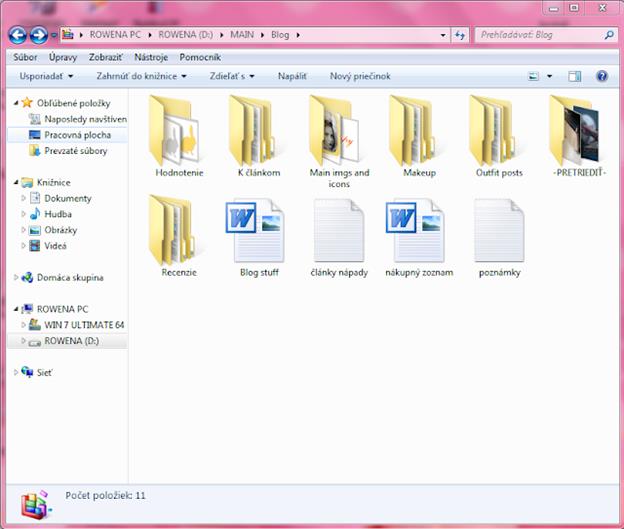Click the change view icon

pos(533,76)
